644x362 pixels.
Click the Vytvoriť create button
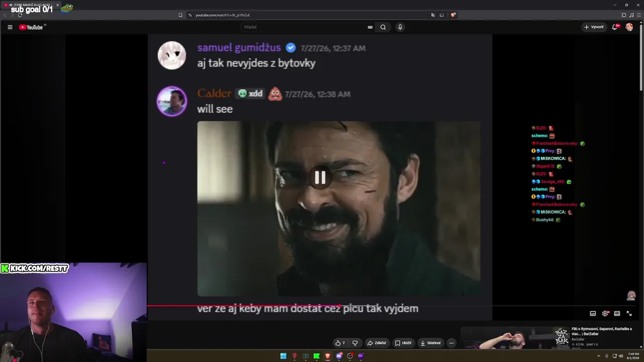[594, 27]
